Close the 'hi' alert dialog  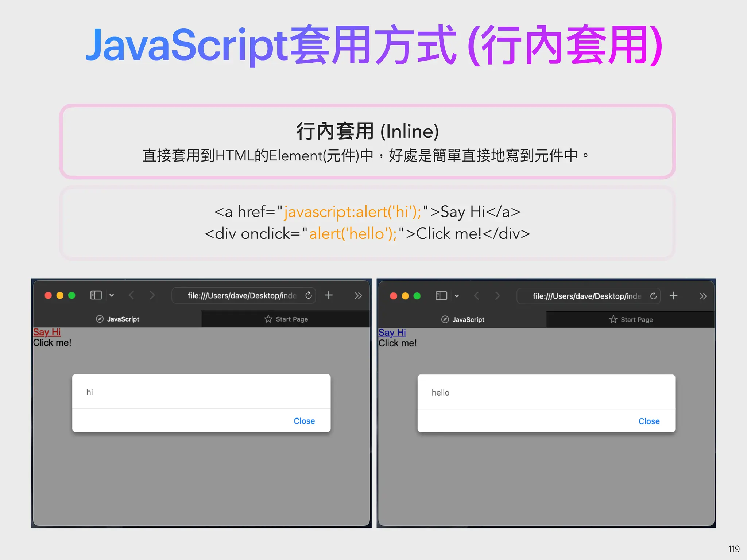[304, 421]
